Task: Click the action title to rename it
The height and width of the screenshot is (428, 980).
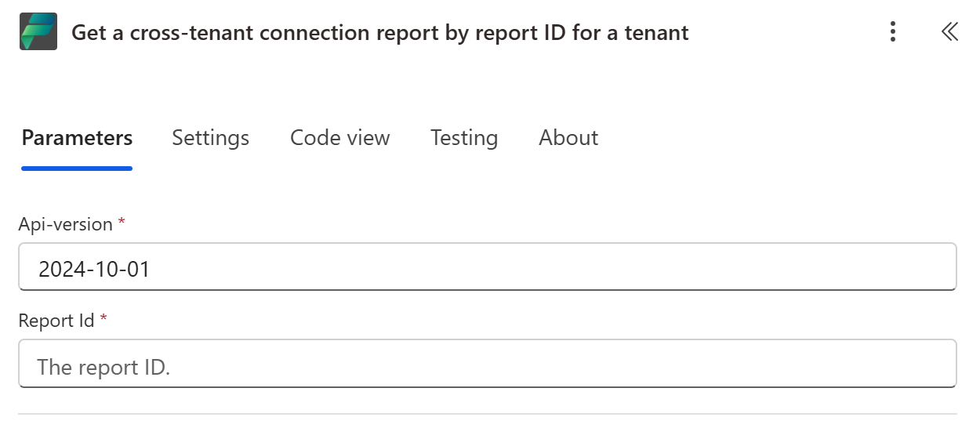Action: click(379, 33)
